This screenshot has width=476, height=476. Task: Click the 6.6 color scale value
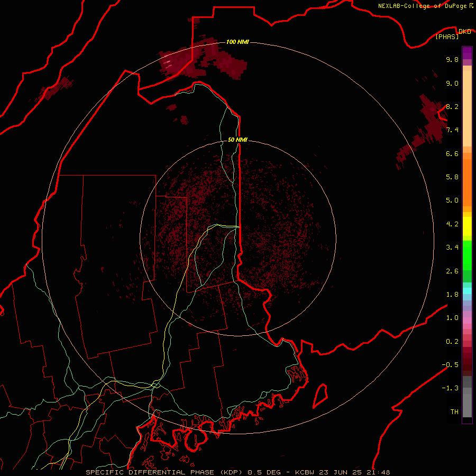(x=452, y=154)
